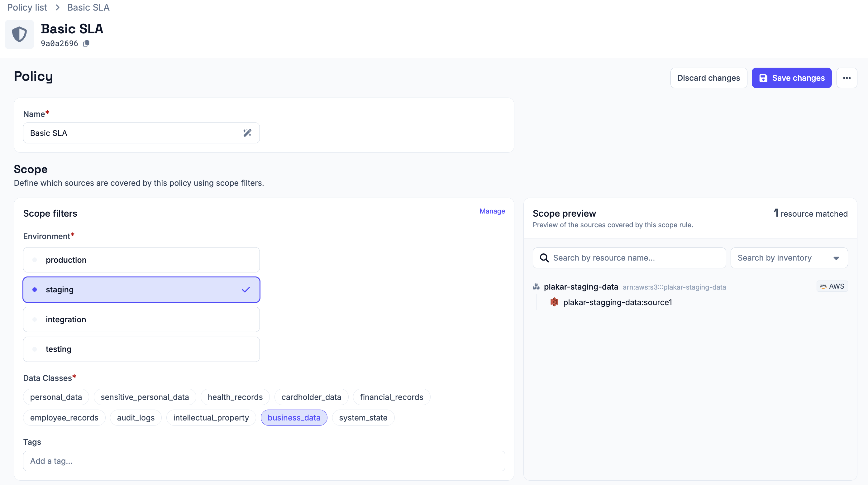Toggle the cardholder_data data class
Image resolution: width=868 pixels, height=485 pixels.
(311, 397)
